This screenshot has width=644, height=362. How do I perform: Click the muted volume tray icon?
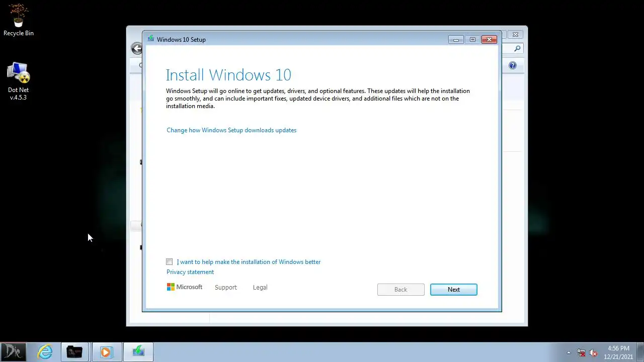(593, 352)
